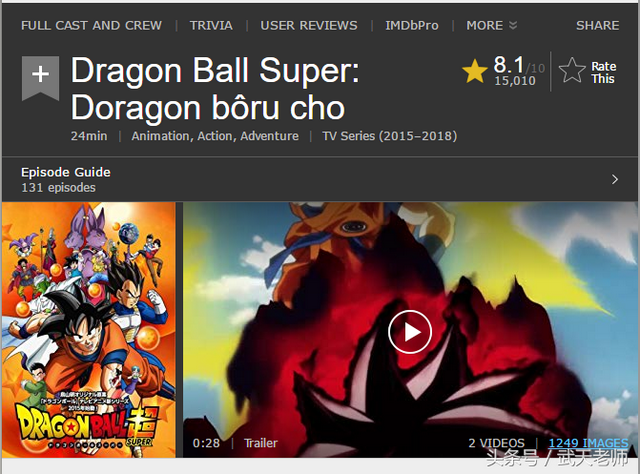The height and width of the screenshot is (474, 640).
Task: Go to USER REVIEWS
Action: pyautogui.click(x=309, y=25)
